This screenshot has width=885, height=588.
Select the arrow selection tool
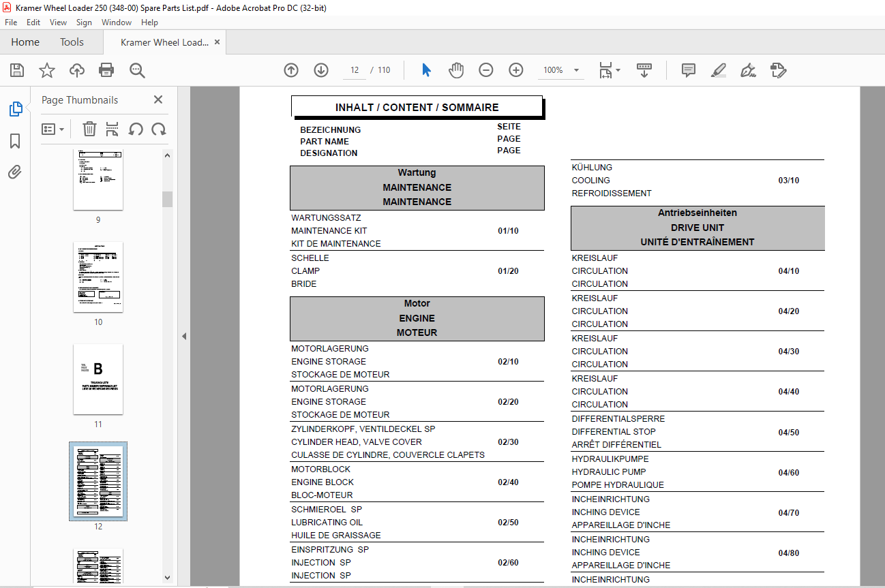coord(426,70)
